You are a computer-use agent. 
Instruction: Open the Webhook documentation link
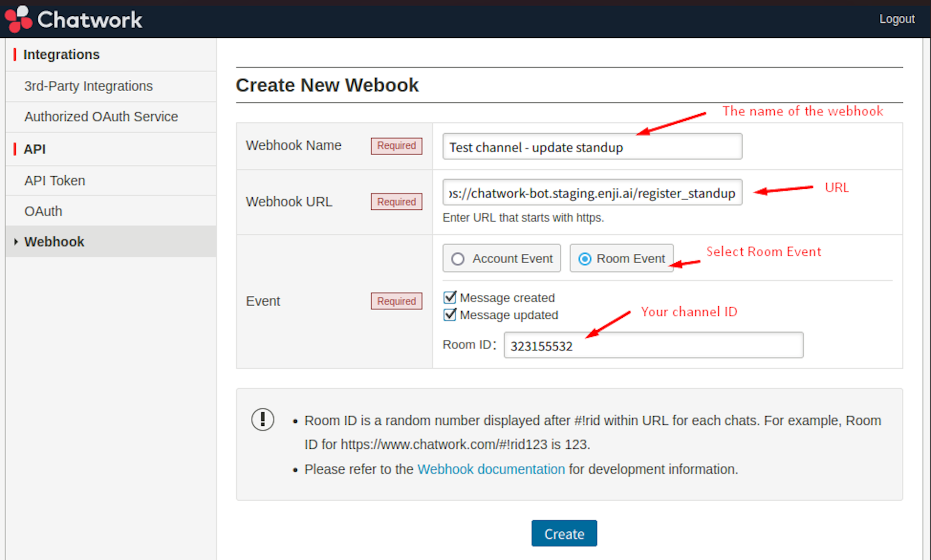point(491,469)
